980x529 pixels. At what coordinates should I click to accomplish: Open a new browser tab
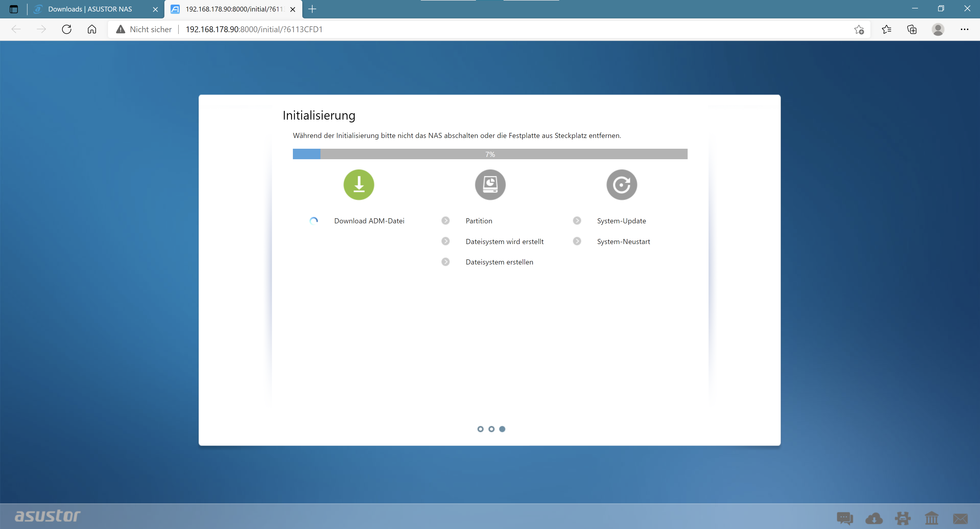click(x=312, y=9)
